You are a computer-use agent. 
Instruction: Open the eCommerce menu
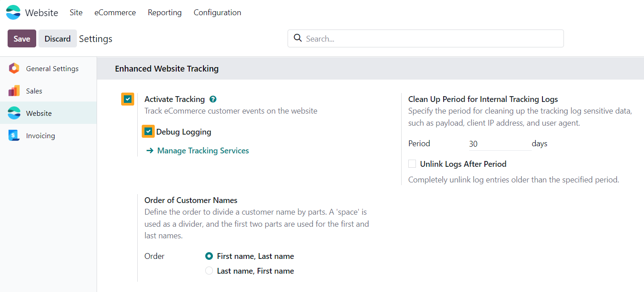115,12
